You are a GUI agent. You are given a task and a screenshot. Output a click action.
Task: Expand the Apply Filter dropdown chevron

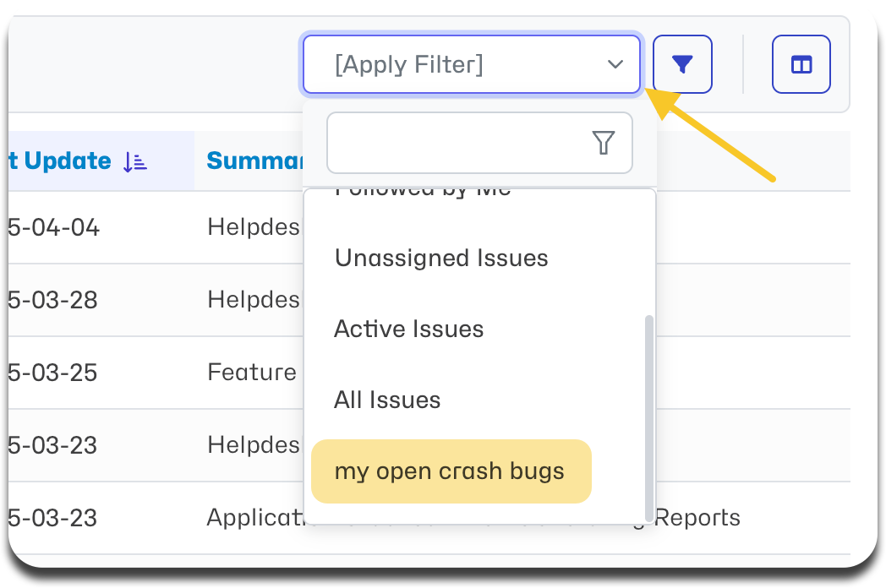point(615,64)
